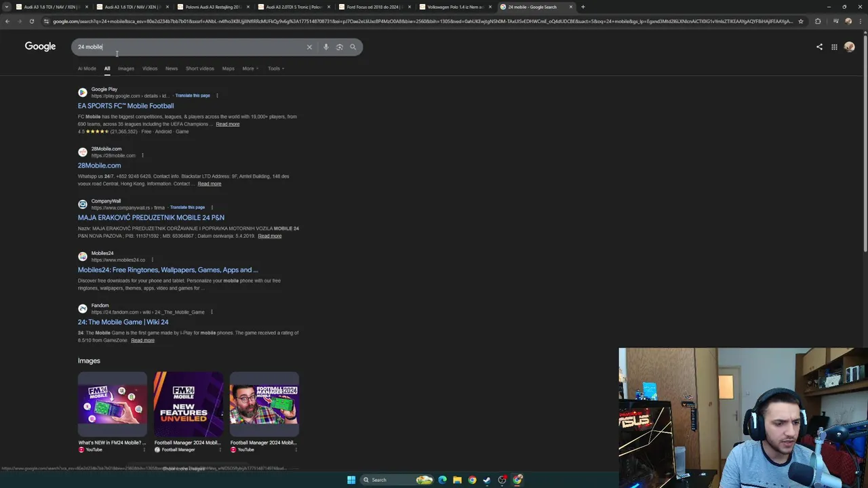
Task: Go back using the browser back arrow
Action: coord(7,21)
